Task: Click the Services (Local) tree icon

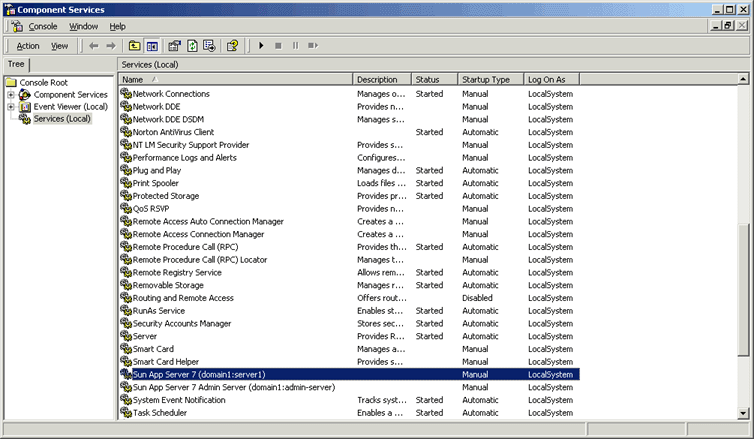Action: pos(25,119)
